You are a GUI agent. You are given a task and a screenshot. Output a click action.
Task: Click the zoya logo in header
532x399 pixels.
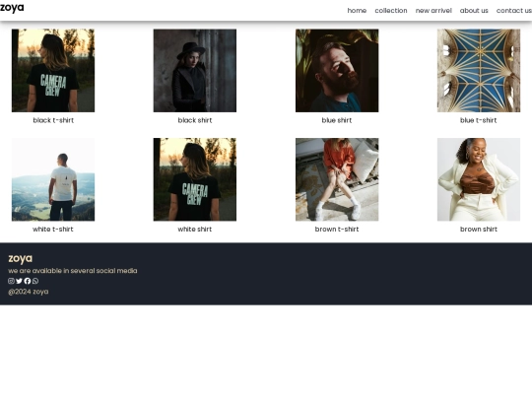pyautogui.click(x=12, y=8)
